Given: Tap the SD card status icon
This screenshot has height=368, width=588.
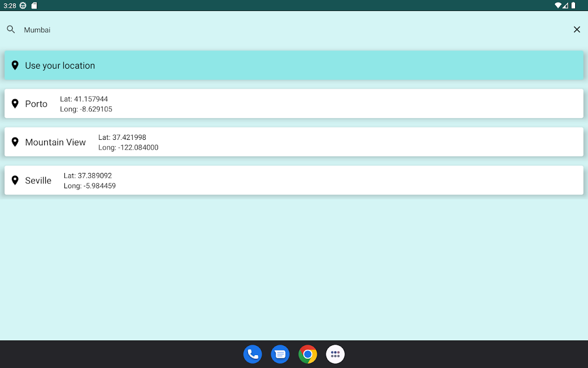Looking at the screenshot, I should coord(34,6).
